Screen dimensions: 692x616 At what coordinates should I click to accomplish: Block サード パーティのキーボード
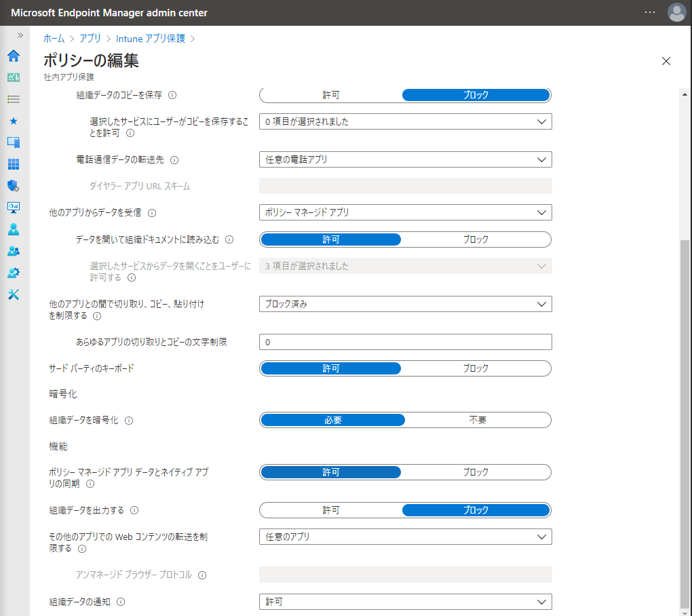tap(476, 368)
